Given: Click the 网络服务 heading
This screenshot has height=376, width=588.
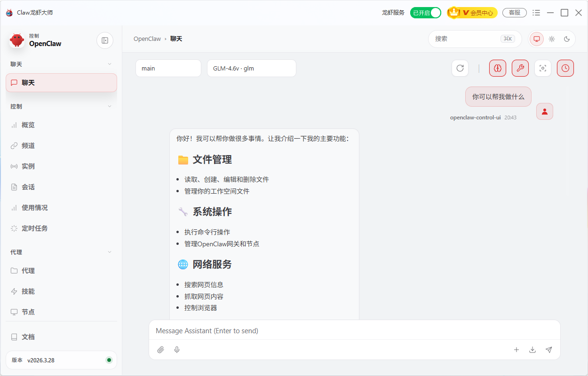Looking at the screenshot, I should (212, 265).
